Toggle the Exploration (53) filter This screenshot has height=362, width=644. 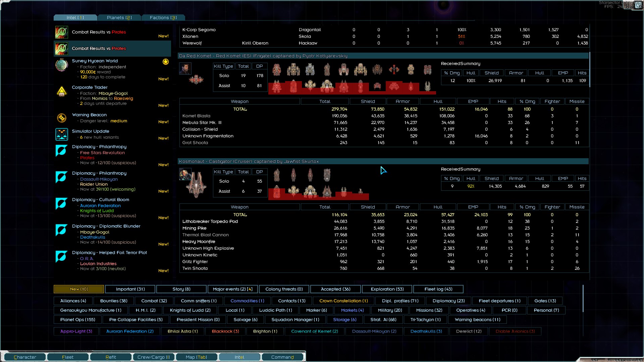[387, 289]
